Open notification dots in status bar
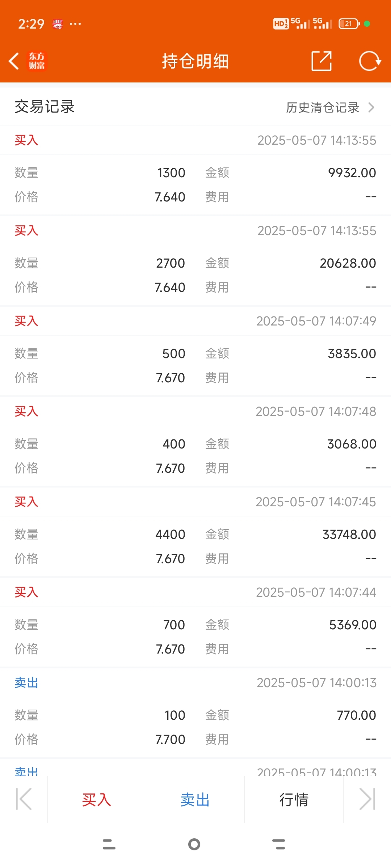Viewport: 391px width, 868px height. (75, 24)
